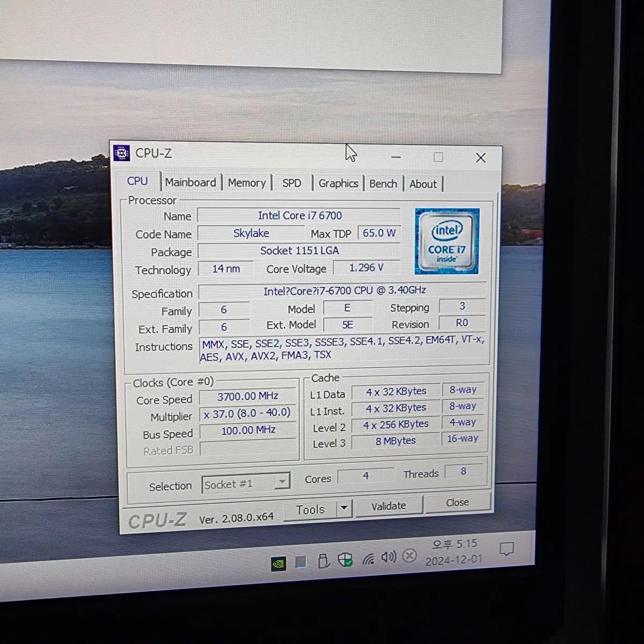Click the Bus Speed value 100.00 MHz
Screen dimensions: 644x644
click(248, 430)
